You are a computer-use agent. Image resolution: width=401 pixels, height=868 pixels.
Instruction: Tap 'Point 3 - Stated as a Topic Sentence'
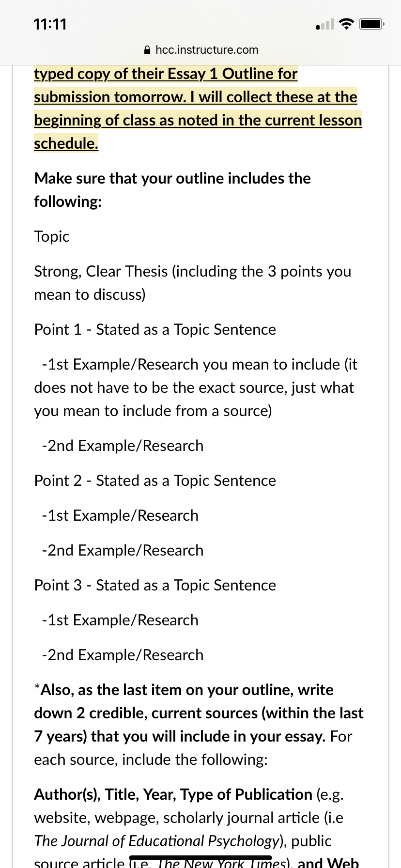(x=155, y=585)
